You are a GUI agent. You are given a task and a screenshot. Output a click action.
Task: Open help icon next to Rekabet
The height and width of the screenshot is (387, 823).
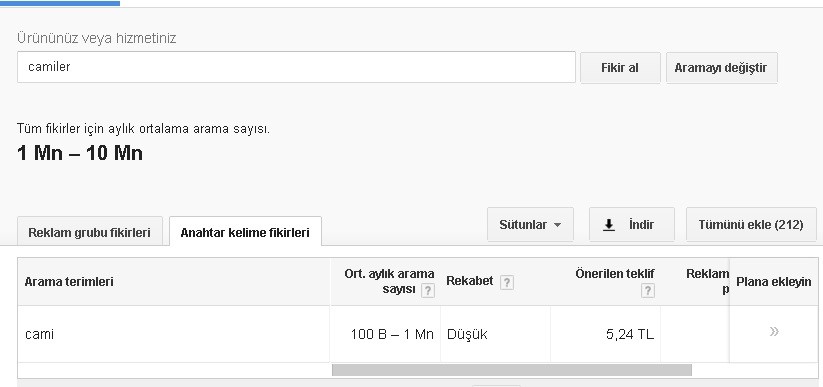pos(506,283)
